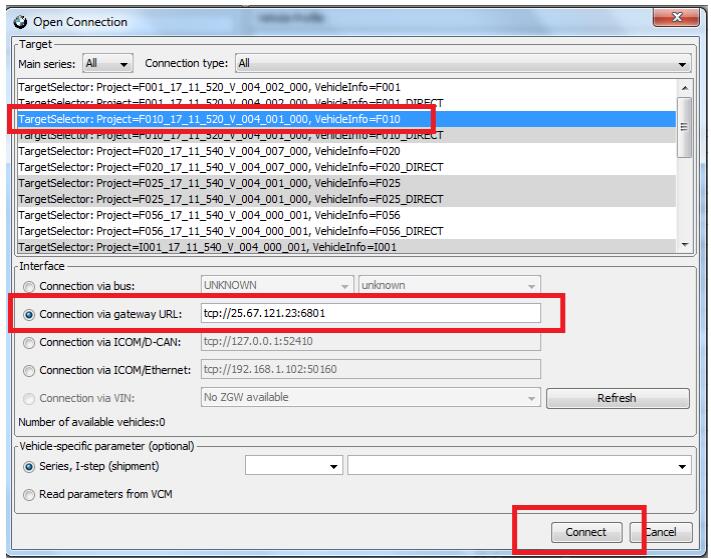Click the Connect button

pyautogui.click(x=586, y=532)
